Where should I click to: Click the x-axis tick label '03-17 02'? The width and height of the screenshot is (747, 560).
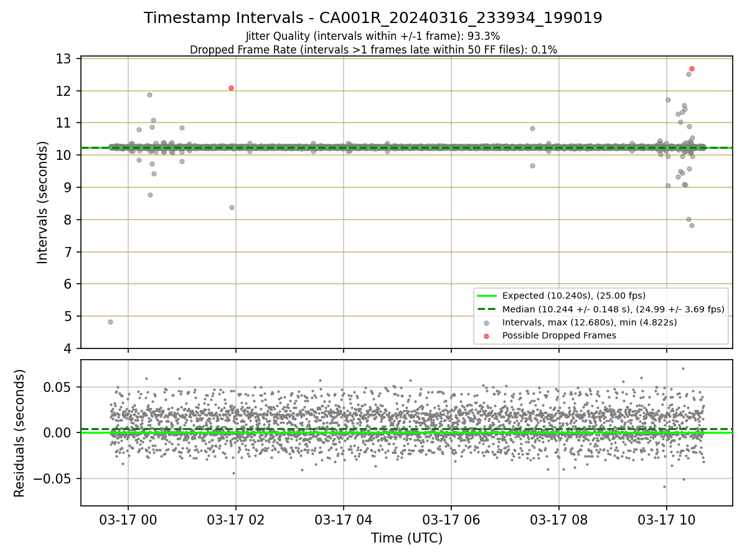(x=235, y=520)
